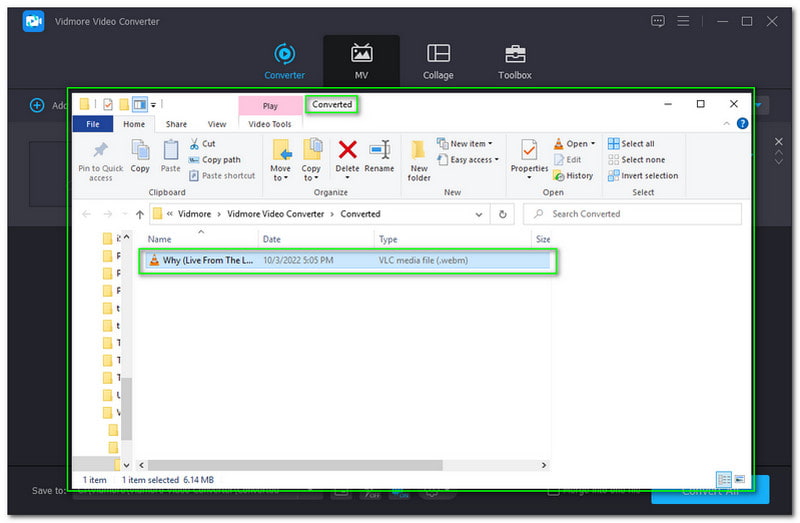
Task: Collapse the Explorer ribbon chevron
Action: coord(727,124)
